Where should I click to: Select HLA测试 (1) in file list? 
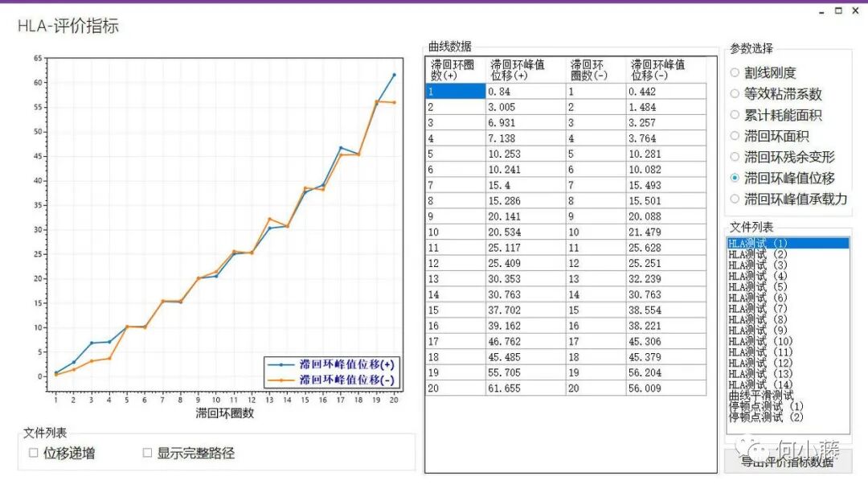tap(788, 243)
